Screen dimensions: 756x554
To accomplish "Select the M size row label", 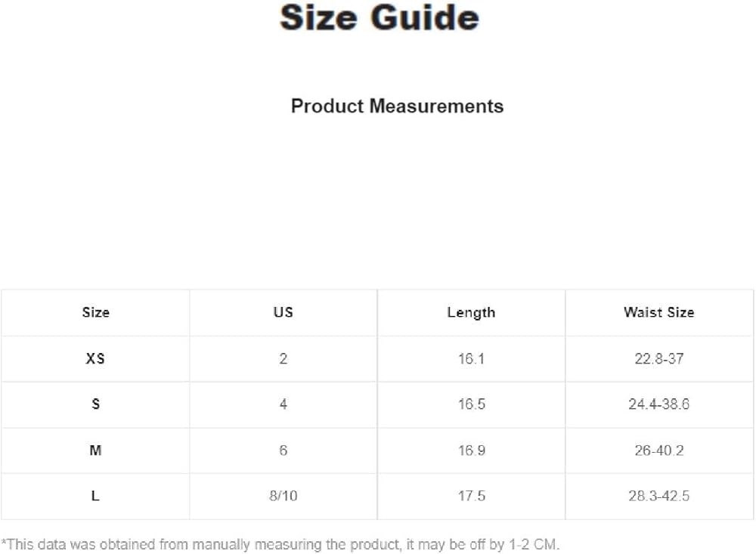I will click(95, 450).
